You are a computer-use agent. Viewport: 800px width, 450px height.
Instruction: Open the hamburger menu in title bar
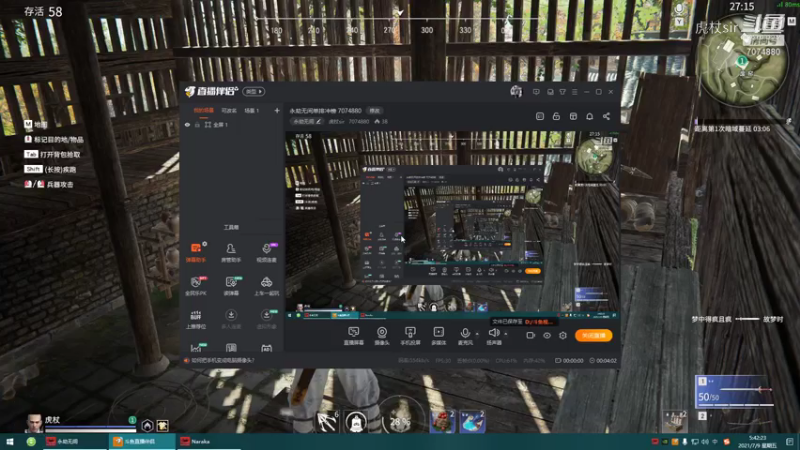[574, 92]
